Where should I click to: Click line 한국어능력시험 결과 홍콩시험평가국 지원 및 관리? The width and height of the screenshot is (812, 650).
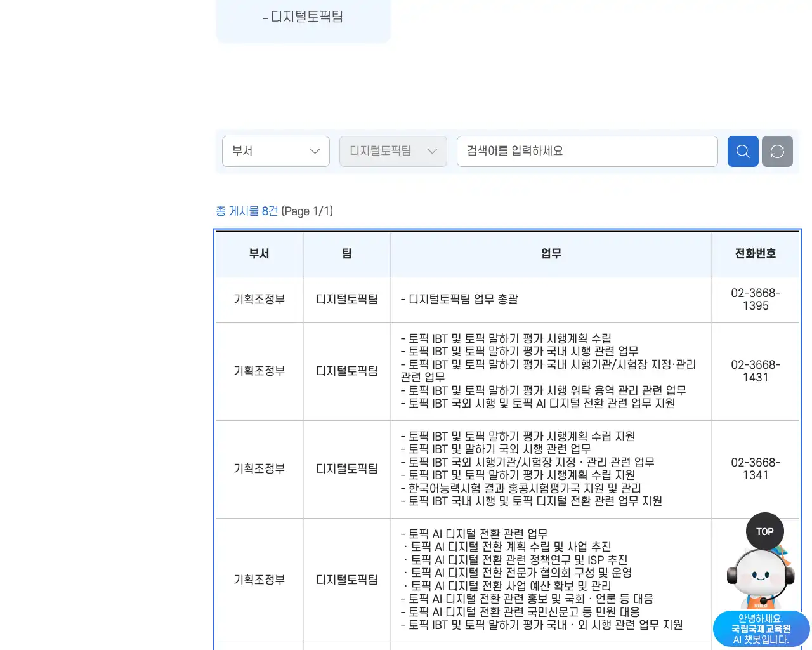[x=521, y=488]
